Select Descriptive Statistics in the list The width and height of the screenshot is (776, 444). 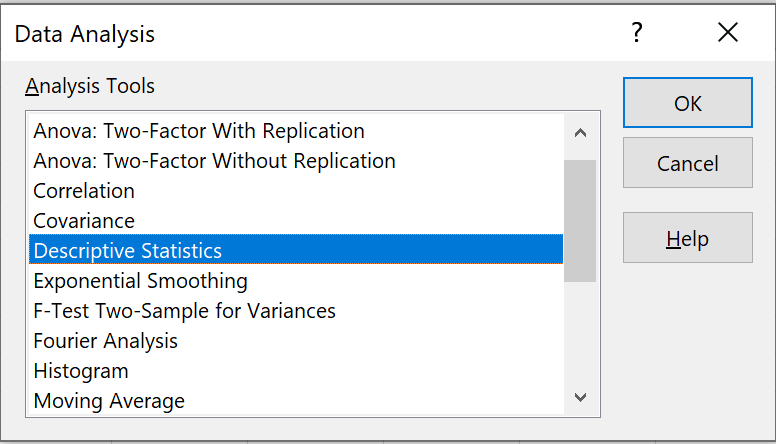click(x=296, y=250)
